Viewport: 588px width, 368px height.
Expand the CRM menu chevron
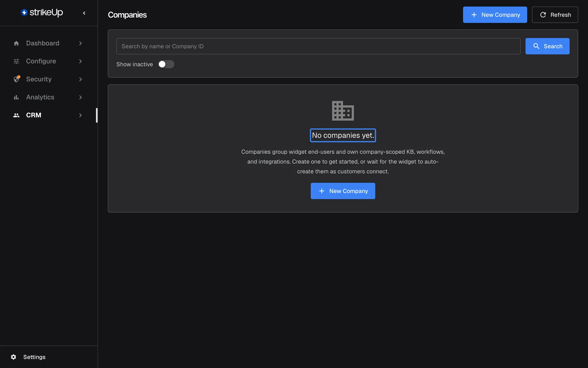coord(80,115)
